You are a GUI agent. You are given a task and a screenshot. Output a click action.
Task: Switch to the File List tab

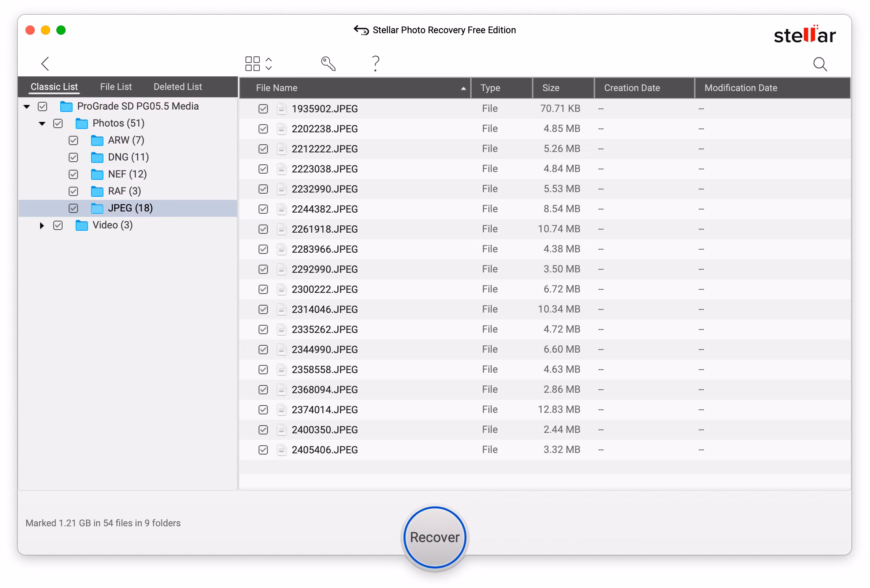(x=116, y=87)
